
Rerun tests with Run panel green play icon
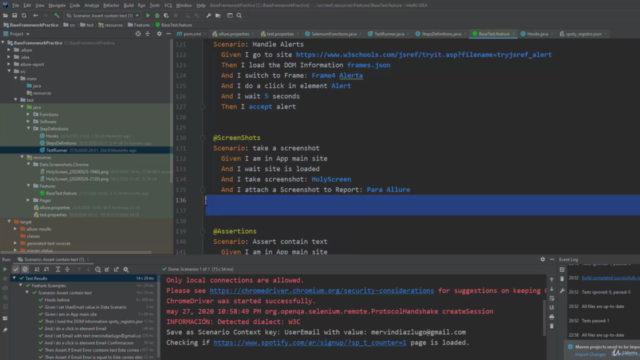[x=5, y=269]
